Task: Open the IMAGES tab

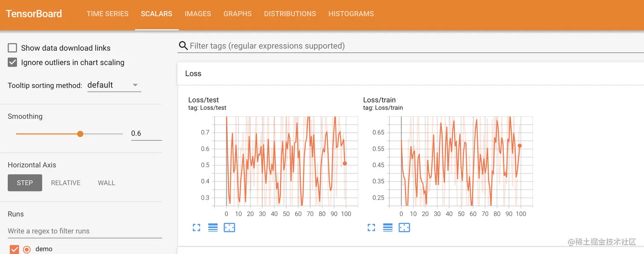Action: (198, 14)
